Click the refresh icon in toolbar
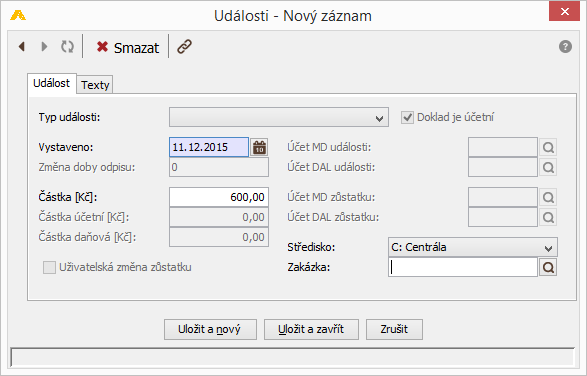The image size is (587, 376). coord(67,47)
